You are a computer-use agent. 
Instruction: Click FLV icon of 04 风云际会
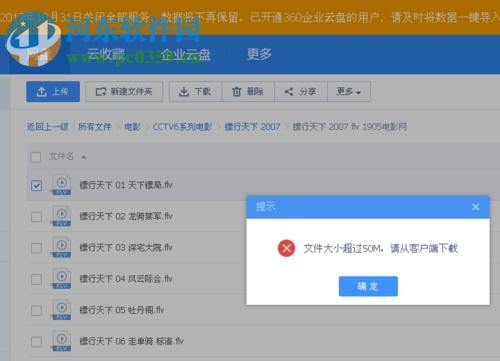[61, 279]
